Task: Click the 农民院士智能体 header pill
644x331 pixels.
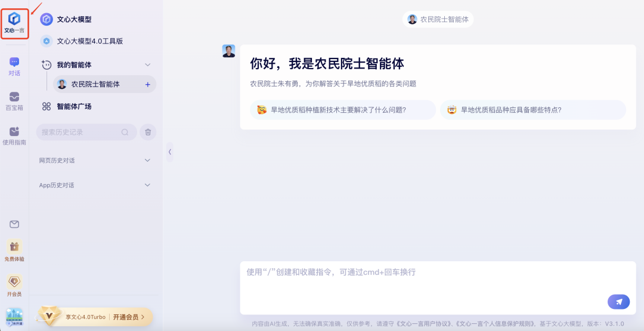Action: (438, 19)
